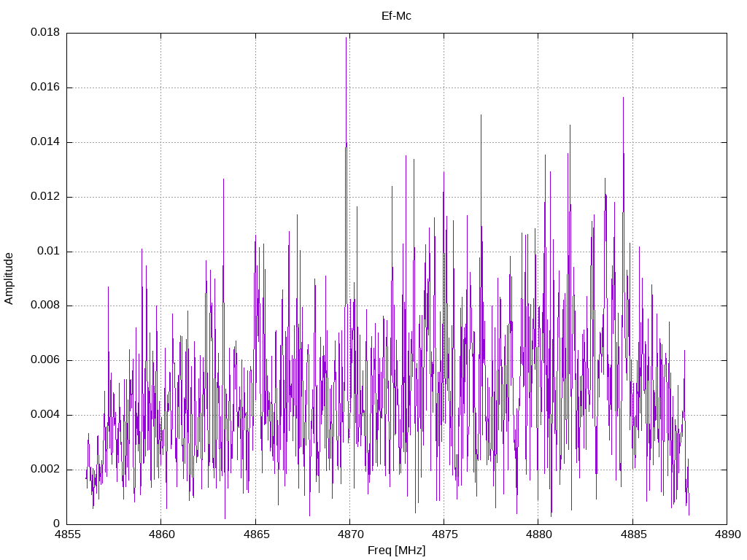Select the x-axis label "Freq [MHz]"
The image size is (747, 560).
(x=396, y=551)
